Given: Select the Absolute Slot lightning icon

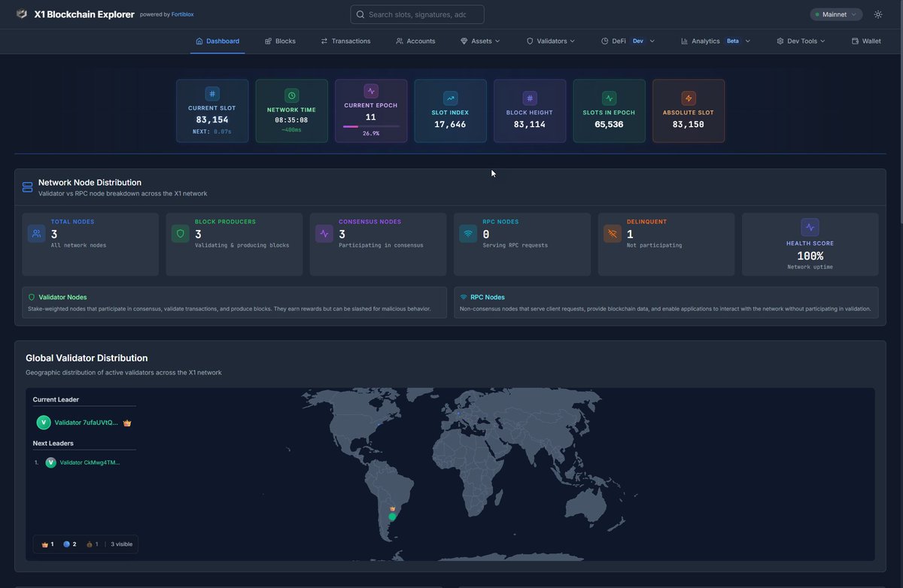Looking at the screenshot, I should click(689, 98).
